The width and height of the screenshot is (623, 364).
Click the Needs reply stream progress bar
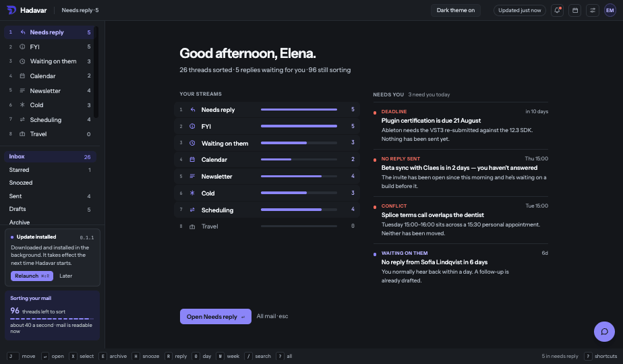pos(299,109)
